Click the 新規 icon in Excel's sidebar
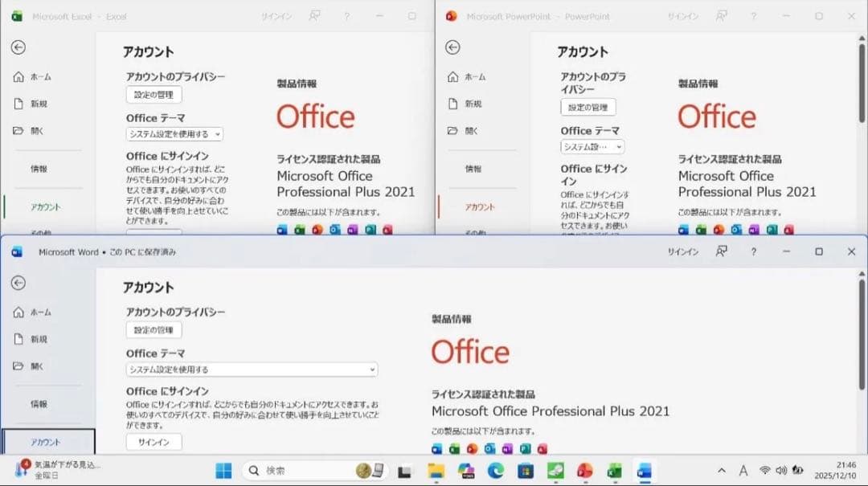Screen dimensions: 868x486 (x=20, y=104)
